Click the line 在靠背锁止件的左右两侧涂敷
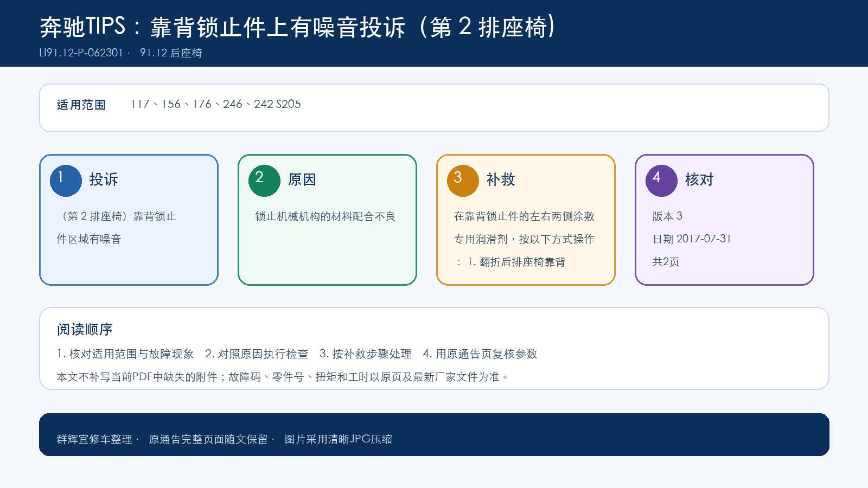This screenshot has height=488, width=868. tap(524, 216)
